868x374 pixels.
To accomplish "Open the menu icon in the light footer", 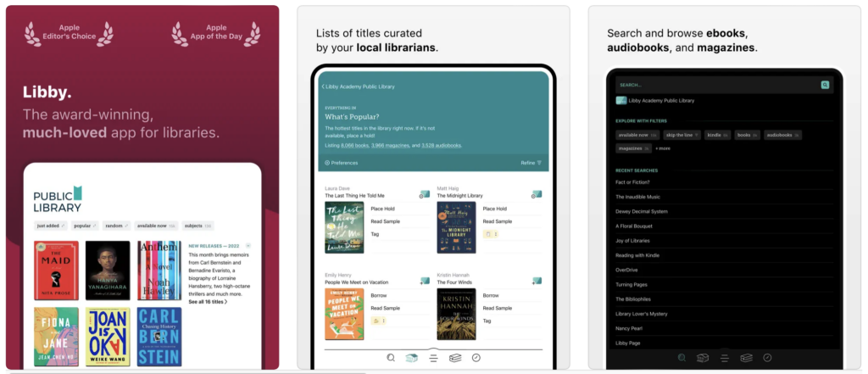I will point(433,359).
